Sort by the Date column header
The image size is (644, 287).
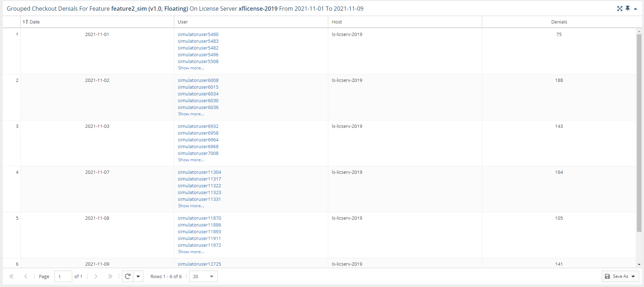[x=97, y=22]
